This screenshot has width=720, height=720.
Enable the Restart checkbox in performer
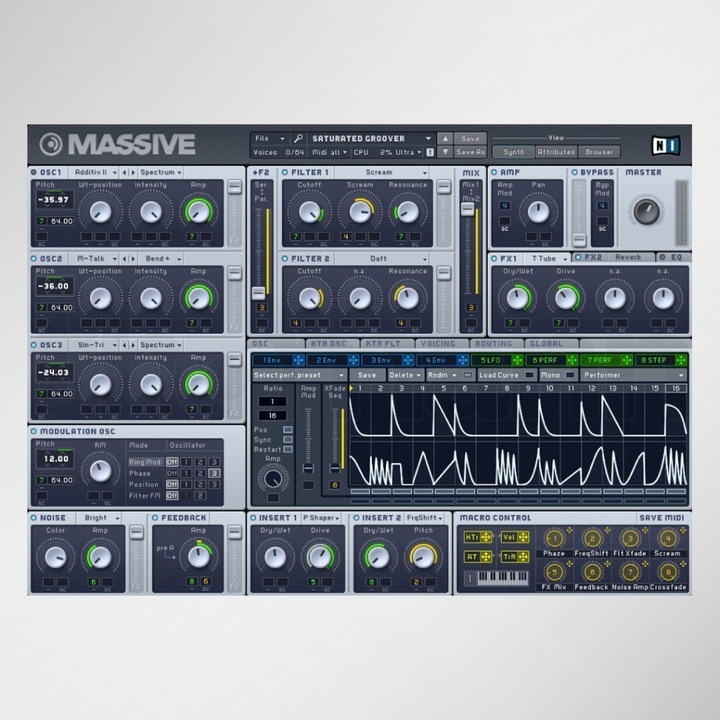(x=288, y=450)
